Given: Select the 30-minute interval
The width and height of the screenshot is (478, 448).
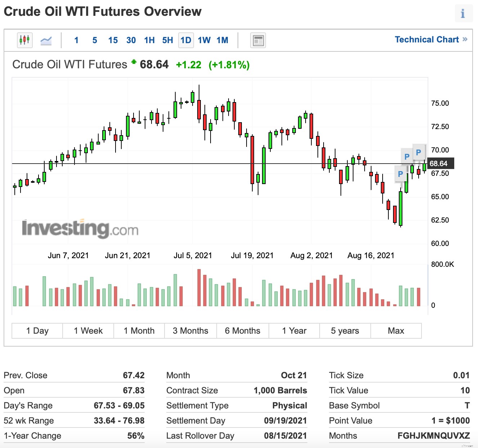Looking at the screenshot, I should tap(131, 40).
